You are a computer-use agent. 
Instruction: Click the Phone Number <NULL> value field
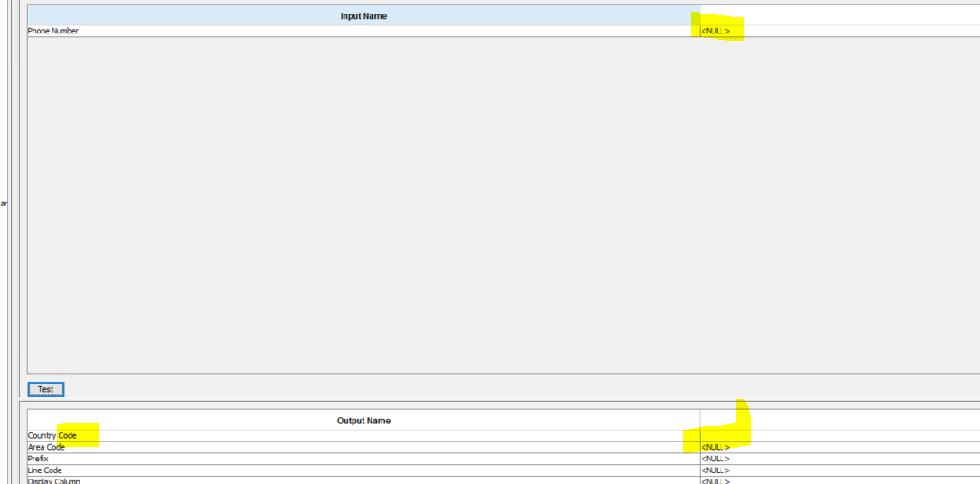pos(840,31)
